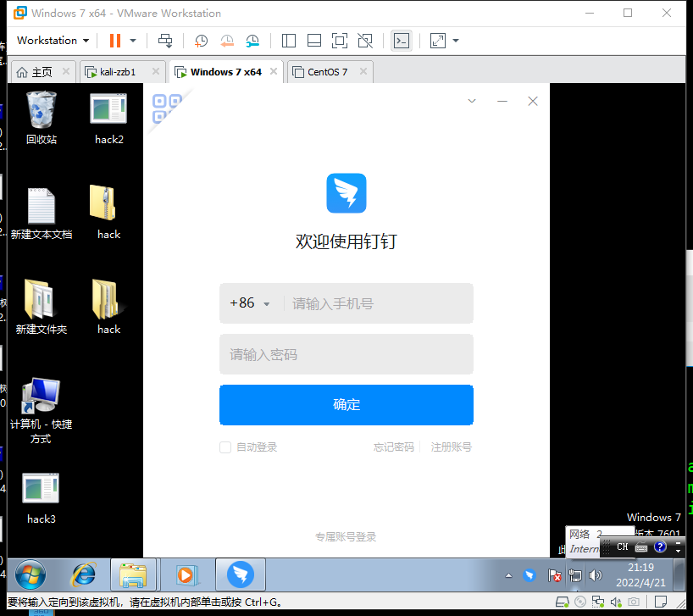Close the kali-zzb1 tab
Image resolution: width=693 pixels, height=616 pixels.
point(156,71)
